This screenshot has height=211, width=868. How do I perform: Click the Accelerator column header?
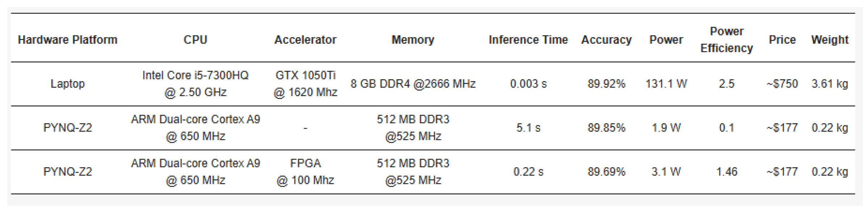point(305,40)
